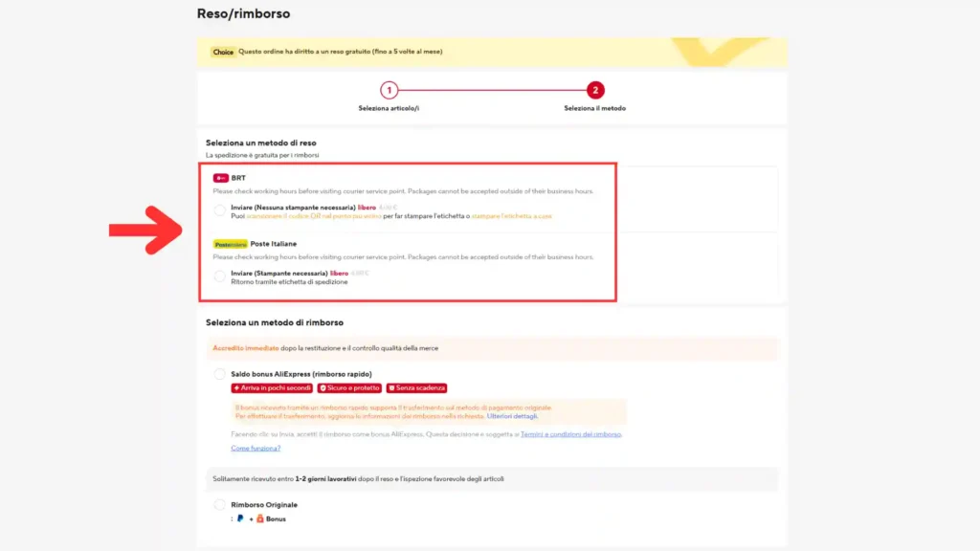The height and width of the screenshot is (551, 980).
Task: Click 'Accredito immediato' notice text
Action: coord(246,348)
